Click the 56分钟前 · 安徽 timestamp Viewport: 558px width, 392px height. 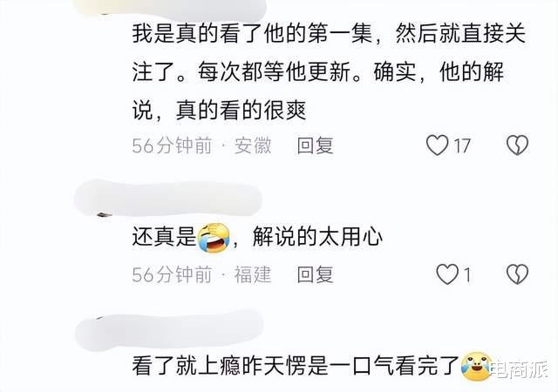coord(201,145)
